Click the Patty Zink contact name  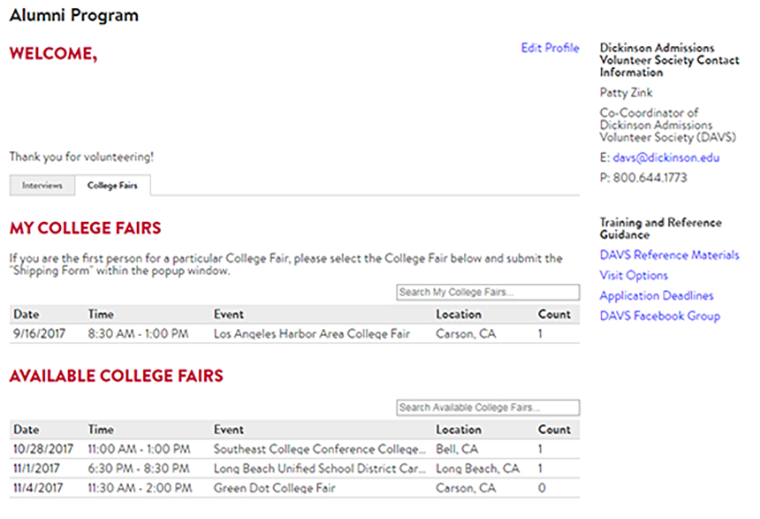click(x=626, y=93)
